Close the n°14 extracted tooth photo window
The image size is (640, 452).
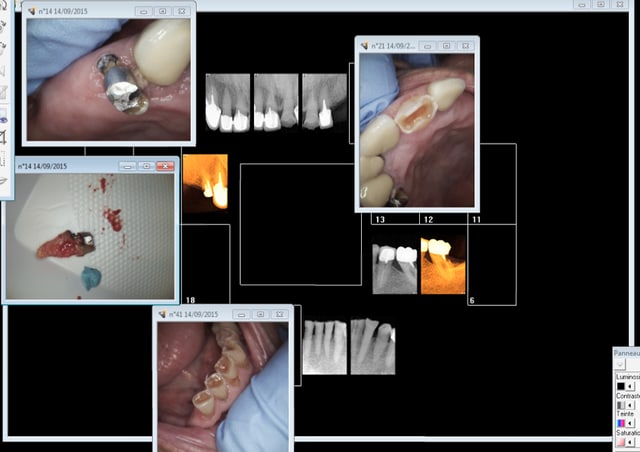165,165
